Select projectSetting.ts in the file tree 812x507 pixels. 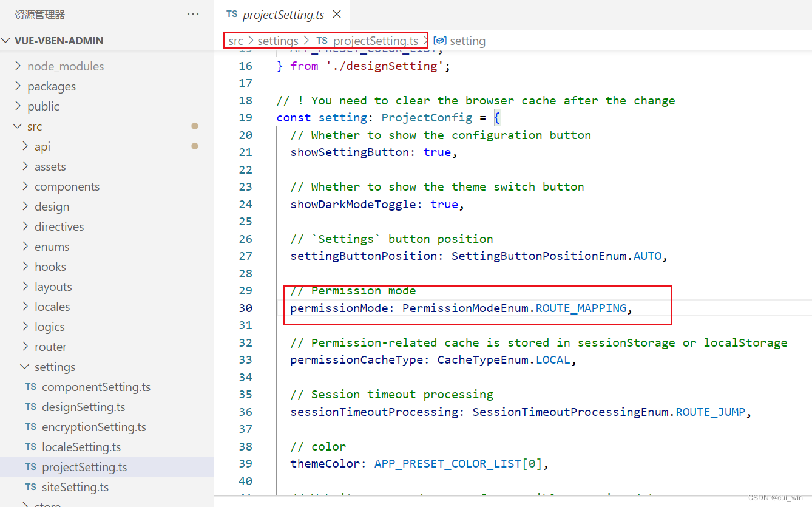[107, 467]
